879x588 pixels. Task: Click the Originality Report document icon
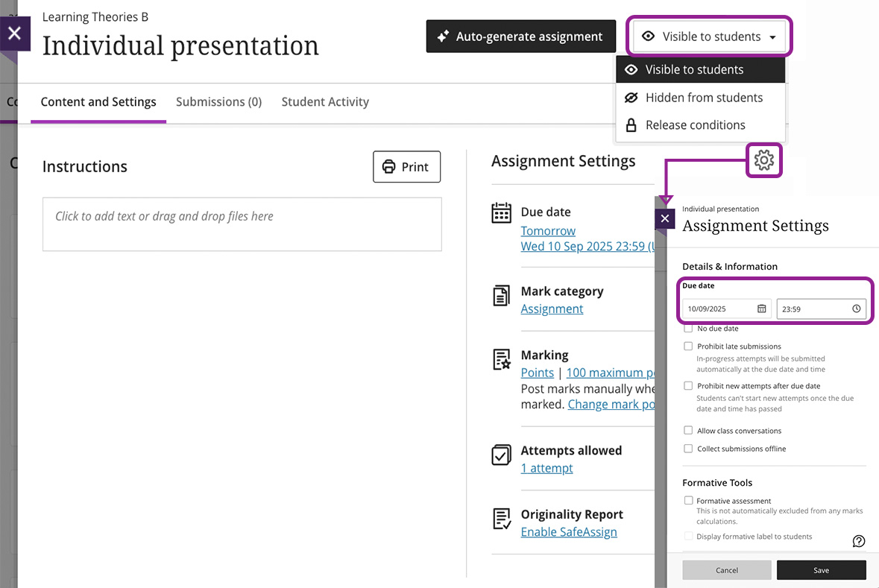(501, 519)
